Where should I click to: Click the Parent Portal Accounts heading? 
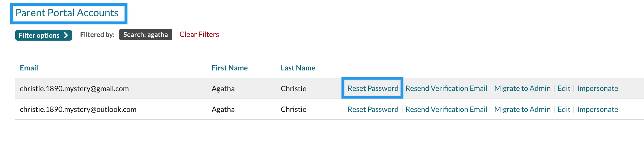67,13
